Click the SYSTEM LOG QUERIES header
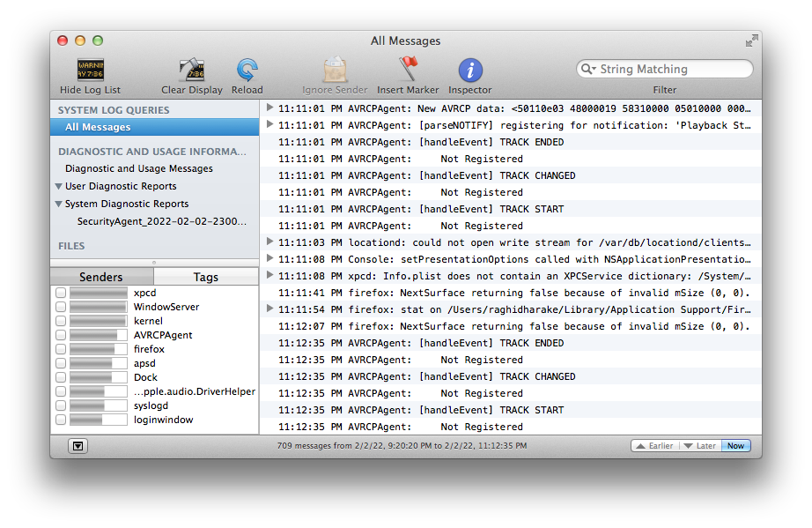Viewport: 812px width, 528px height. pyautogui.click(x=114, y=110)
